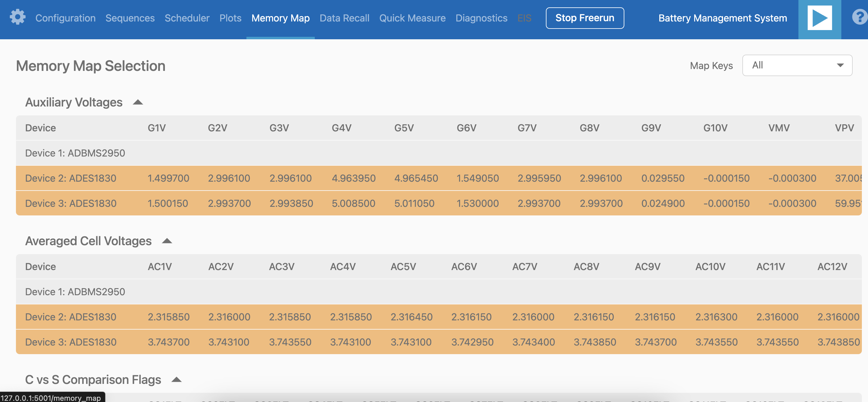This screenshot has height=402, width=868.
Task: Click the Stop Freerun button
Action: click(x=585, y=18)
